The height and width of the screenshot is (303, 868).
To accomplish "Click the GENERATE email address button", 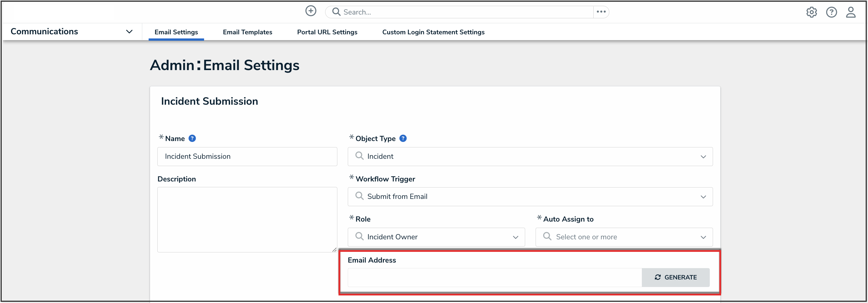I will pos(675,277).
